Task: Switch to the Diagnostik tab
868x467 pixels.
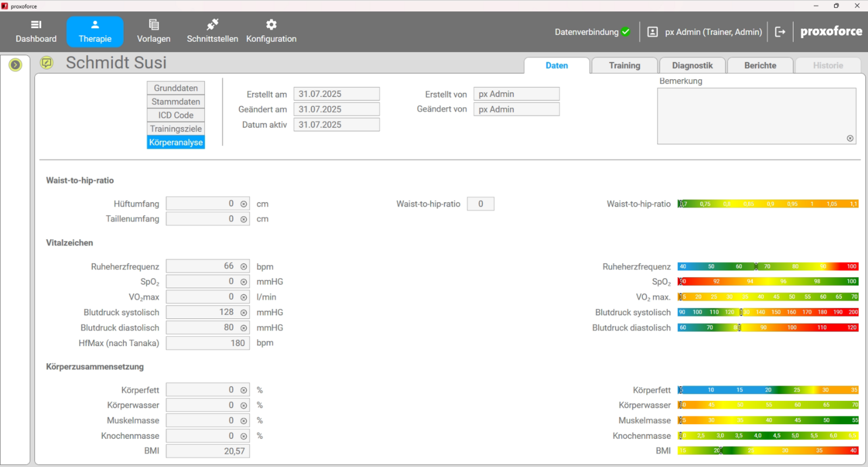Action: click(692, 66)
